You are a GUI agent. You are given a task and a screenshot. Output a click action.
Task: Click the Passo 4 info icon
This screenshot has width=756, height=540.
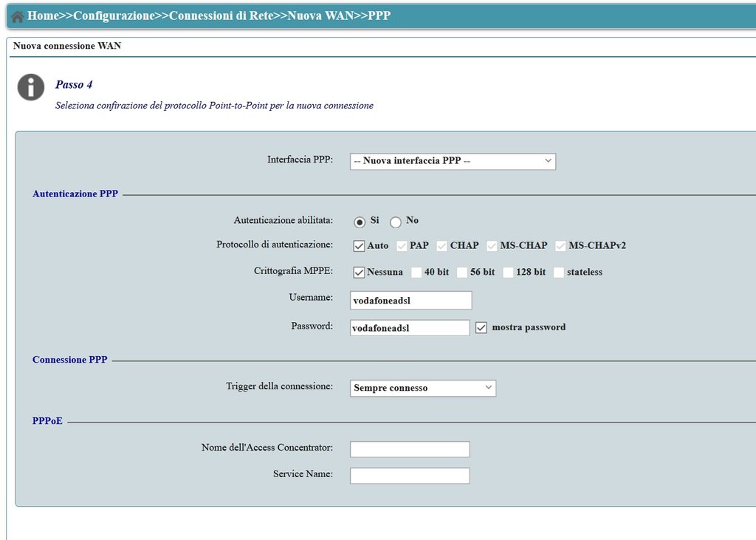31,87
